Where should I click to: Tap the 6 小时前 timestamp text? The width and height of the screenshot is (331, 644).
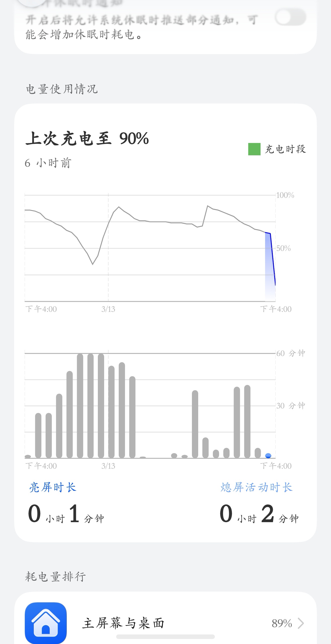(x=48, y=163)
